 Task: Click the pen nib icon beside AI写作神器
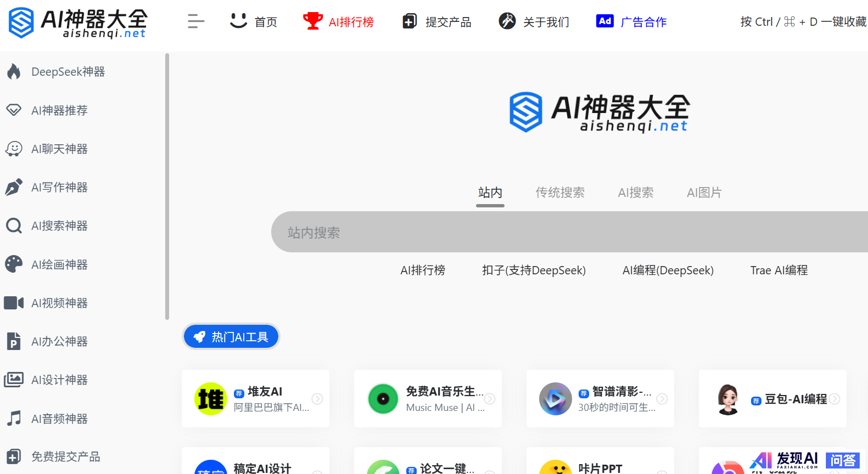pos(14,187)
